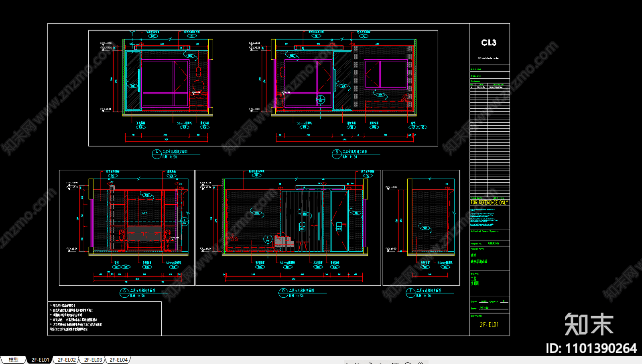Switch to the 模型 (Model) tab

13,360
